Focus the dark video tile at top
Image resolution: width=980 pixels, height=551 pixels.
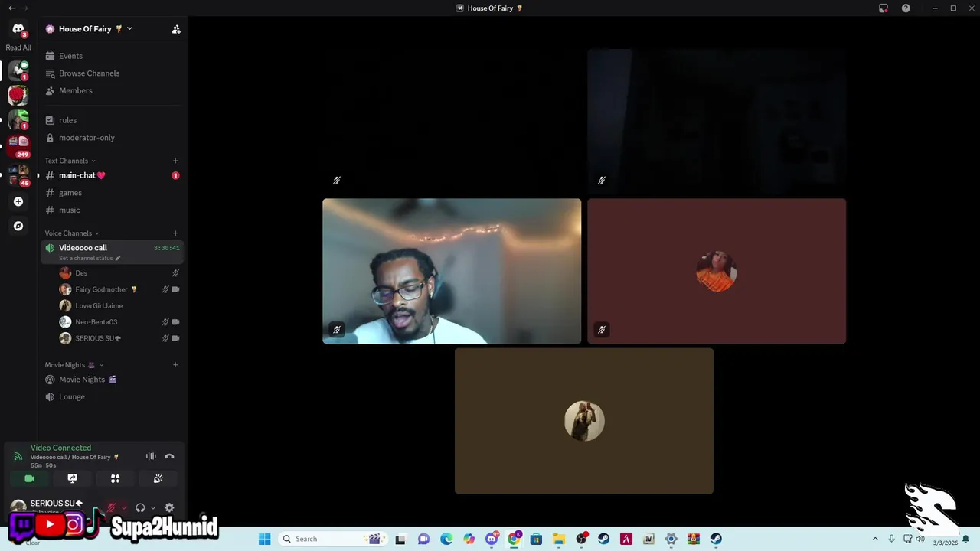point(717,121)
